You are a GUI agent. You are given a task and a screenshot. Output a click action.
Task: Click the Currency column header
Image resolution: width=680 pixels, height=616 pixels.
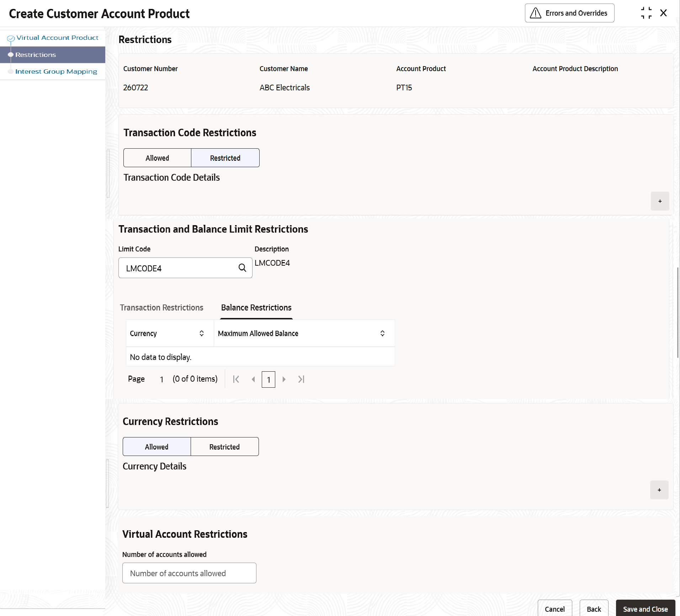(x=170, y=333)
